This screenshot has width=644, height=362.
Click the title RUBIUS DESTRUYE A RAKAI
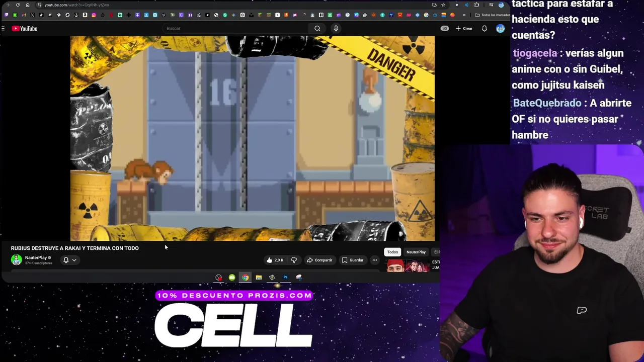pos(75,248)
